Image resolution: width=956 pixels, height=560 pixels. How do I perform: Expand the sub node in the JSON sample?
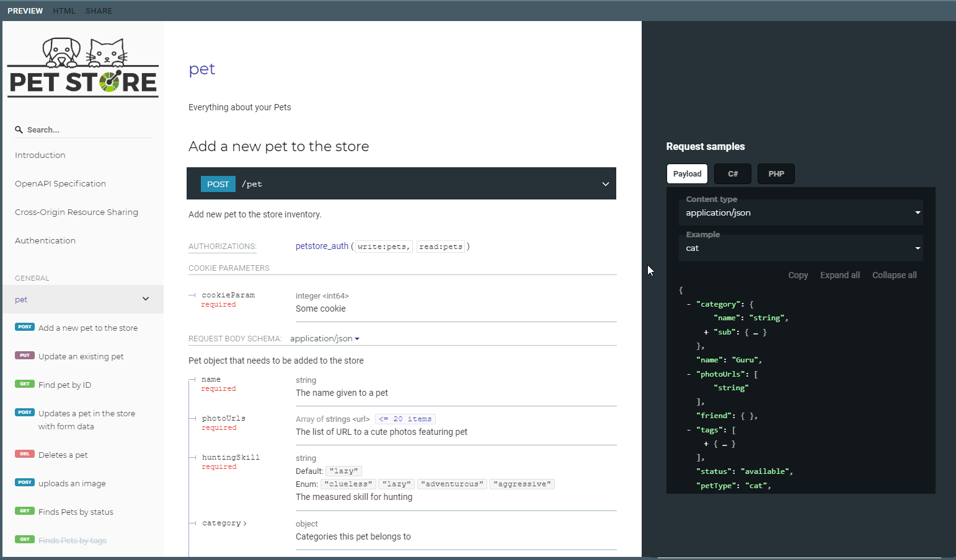point(706,331)
